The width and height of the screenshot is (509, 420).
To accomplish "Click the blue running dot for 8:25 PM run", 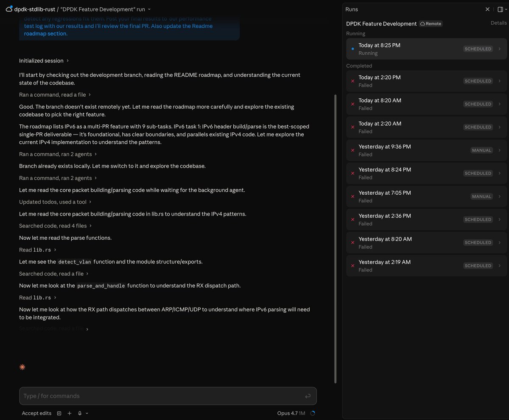I will [352, 49].
